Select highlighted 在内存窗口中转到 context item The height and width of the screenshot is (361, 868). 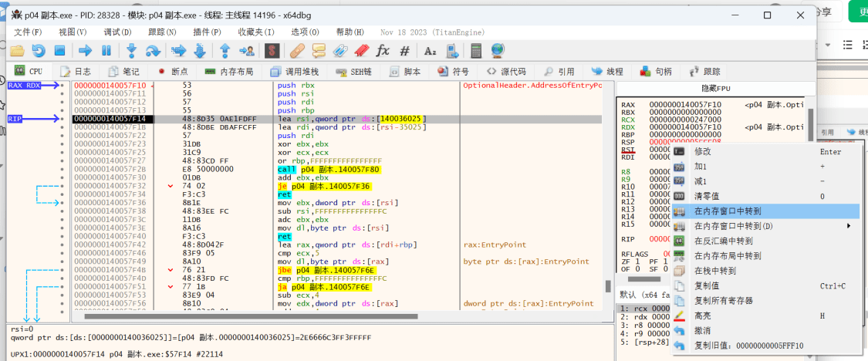click(x=765, y=211)
